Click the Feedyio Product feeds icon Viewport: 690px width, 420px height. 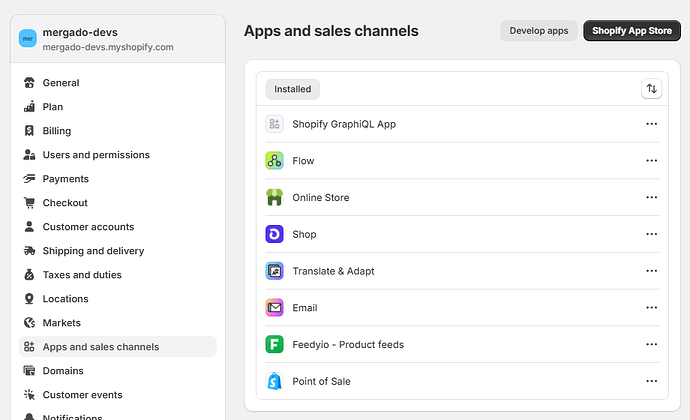pyautogui.click(x=275, y=344)
